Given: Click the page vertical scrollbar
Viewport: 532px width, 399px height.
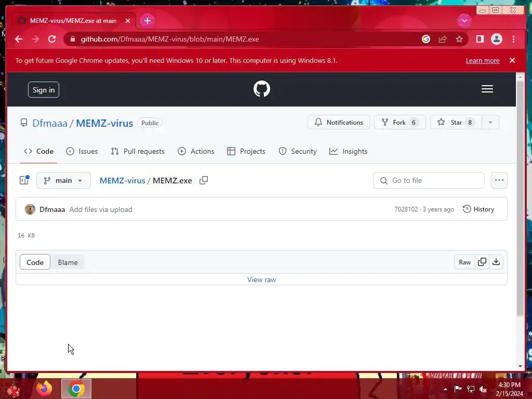Looking at the screenshot, I should (x=520, y=198).
